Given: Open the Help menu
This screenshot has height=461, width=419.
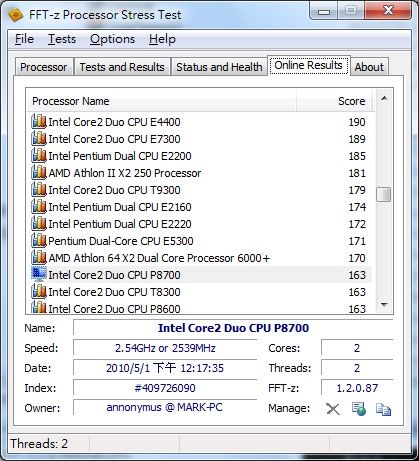Looking at the screenshot, I should (162, 39).
